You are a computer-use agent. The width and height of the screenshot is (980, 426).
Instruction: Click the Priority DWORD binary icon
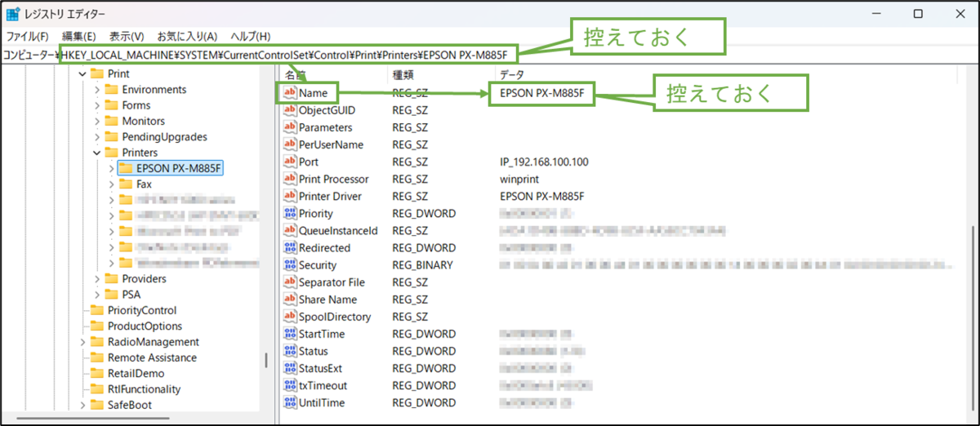pyautogui.click(x=290, y=213)
